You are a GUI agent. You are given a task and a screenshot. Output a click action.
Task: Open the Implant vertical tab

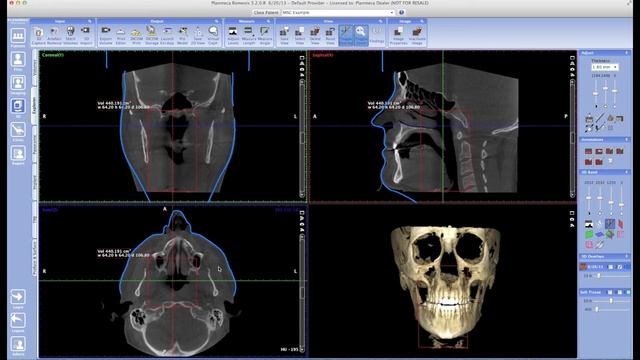(35, 182)
